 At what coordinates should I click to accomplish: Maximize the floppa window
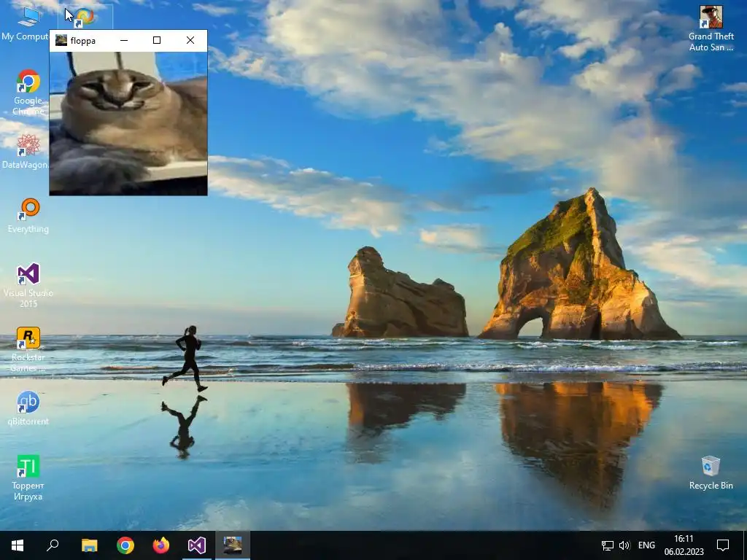click(x=157, y=41)
